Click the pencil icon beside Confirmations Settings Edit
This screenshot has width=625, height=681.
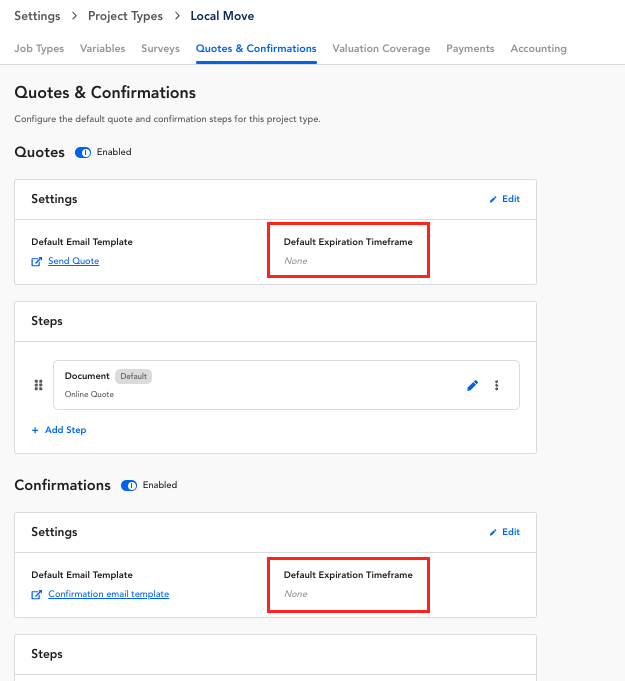493,532
